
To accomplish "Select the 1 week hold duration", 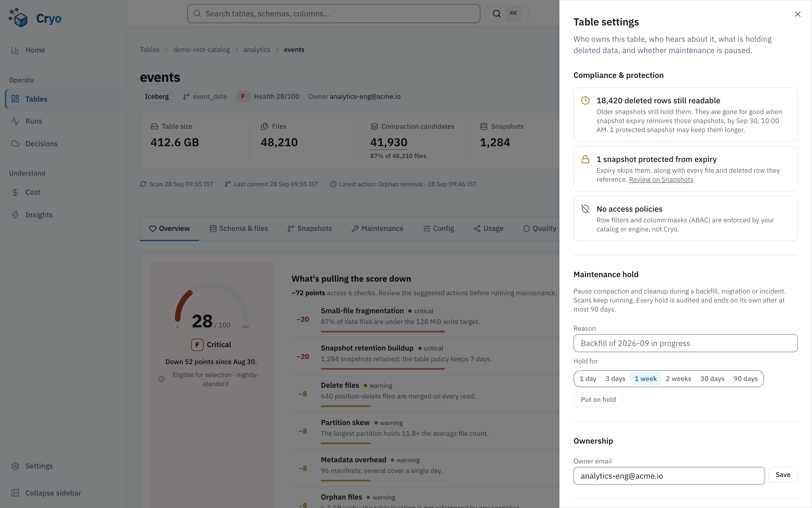I will [x=646, y=379].
